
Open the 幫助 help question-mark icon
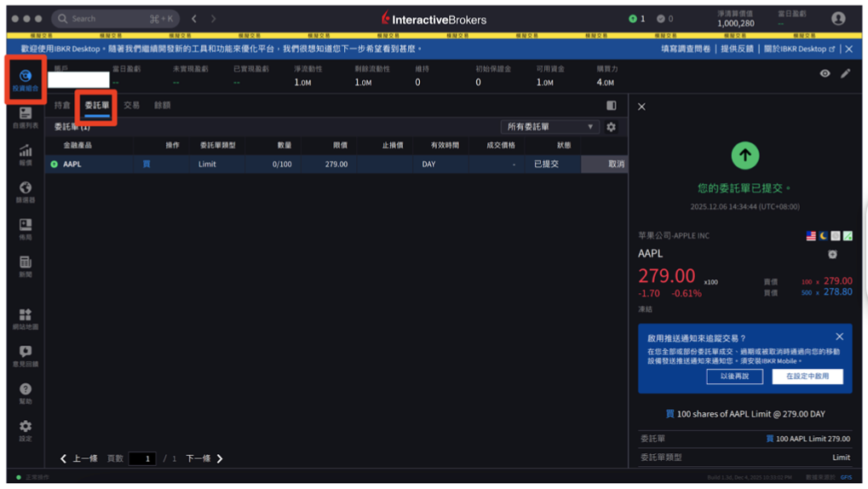click(26, 394)
